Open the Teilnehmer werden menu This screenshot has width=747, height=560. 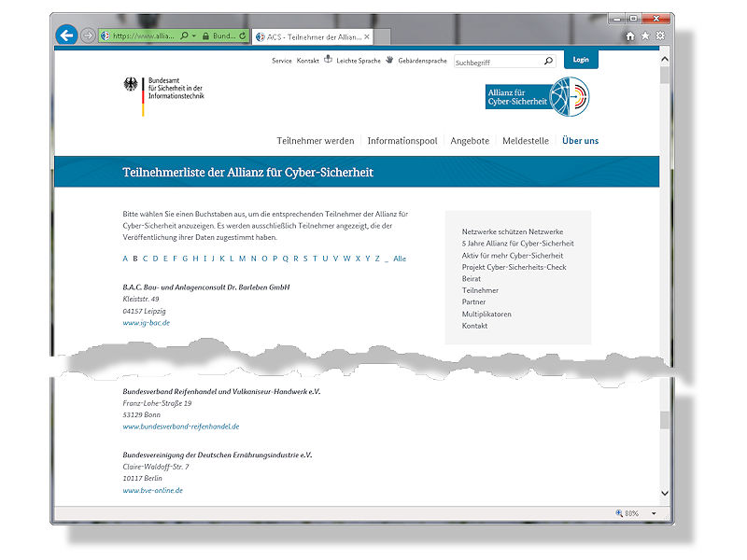coord(316,141)
